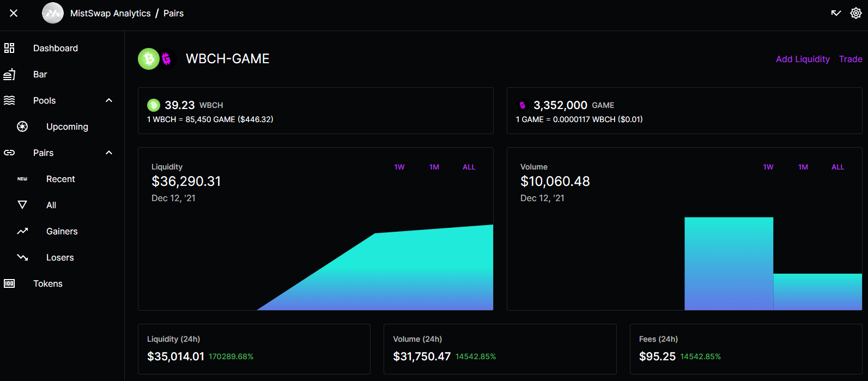The image size is (868, 381).
Task: Collapse the Pools section chevron
Action: (109, 100)
